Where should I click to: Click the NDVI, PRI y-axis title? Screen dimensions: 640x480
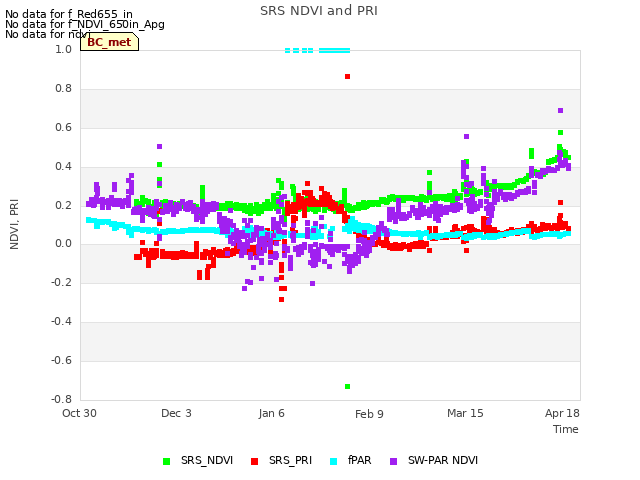pyautogui.click(x=14, y=224)
